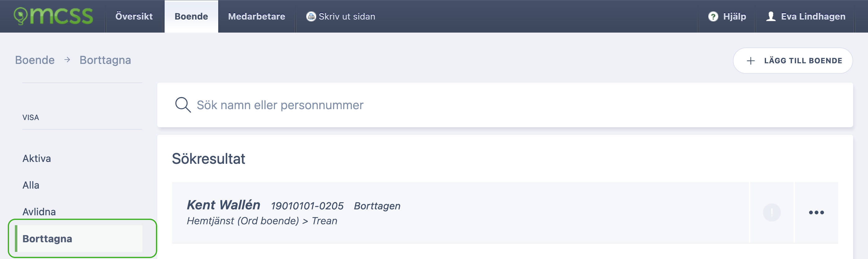This screenshot has width=868, height=259.
Task: Click the Hjälp question mark icon
Action: point(713,16)
